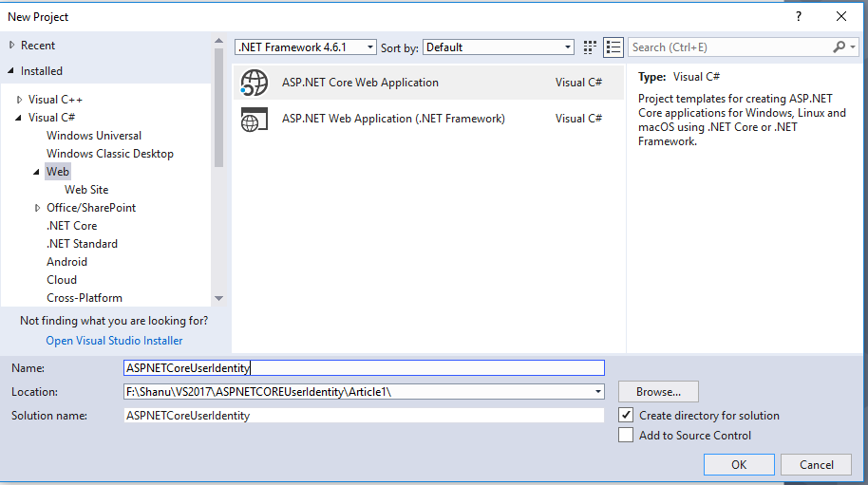Screen dimensions: 868x485
Task: Open the search options dropdown arrow
Action: click(x=853, y=47)
